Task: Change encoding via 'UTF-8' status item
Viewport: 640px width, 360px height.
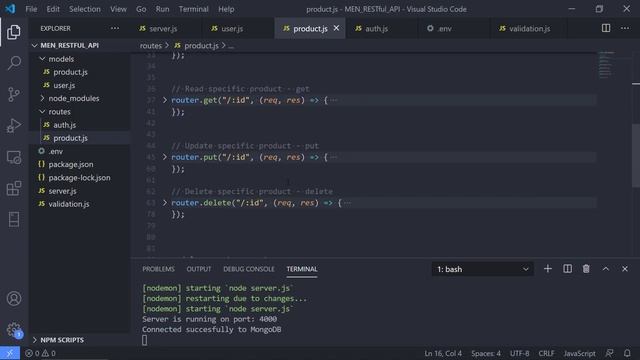Action: (x=519, y=353)
